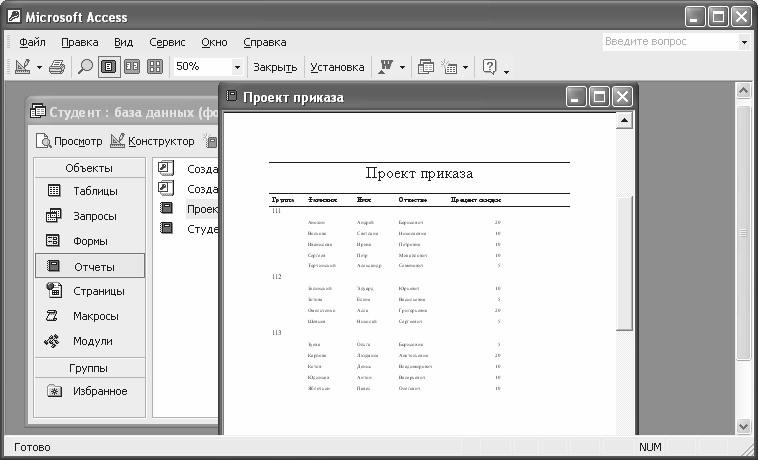Screen dimensions: 758x460
Task: Maximize the Проект приказа report window
Action: pyautogui.click(x=599, y=97)
